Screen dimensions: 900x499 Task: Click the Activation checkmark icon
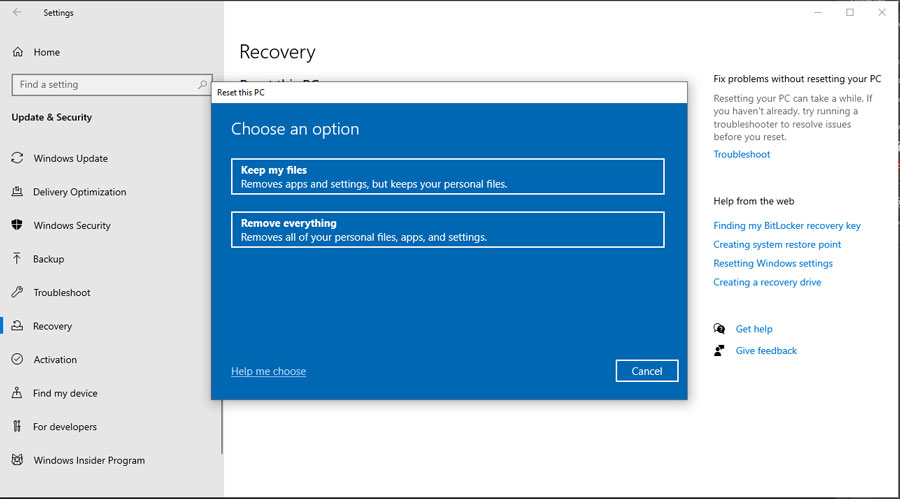[x=17, y=359]
